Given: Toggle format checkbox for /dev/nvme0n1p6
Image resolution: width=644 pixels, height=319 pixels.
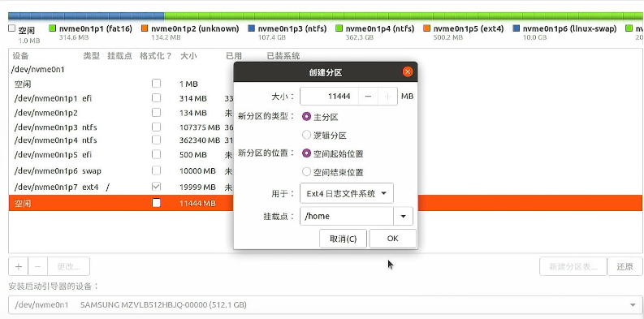Looking at the screenshot, I should (x=156, y=170).
